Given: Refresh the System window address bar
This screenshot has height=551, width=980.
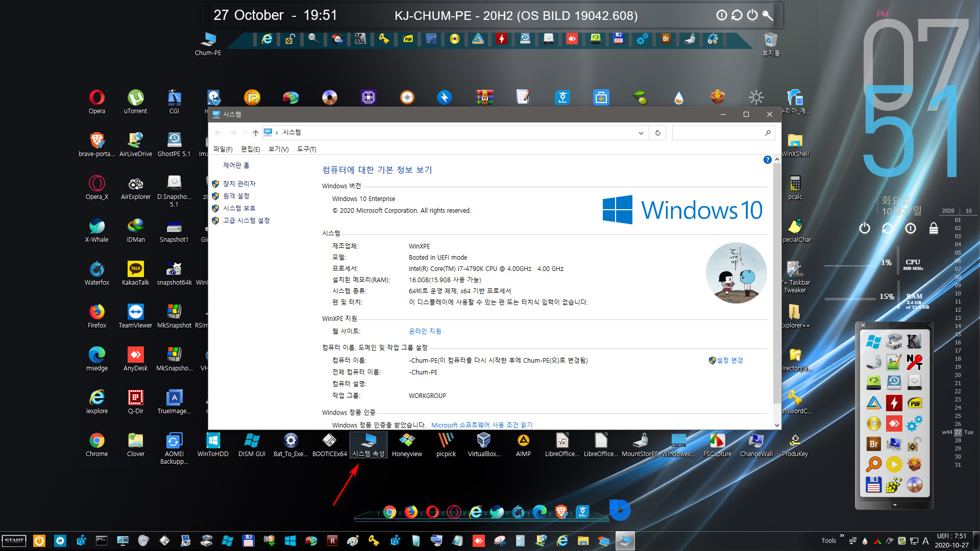Looking at the screenshot, I should [657, 133].
